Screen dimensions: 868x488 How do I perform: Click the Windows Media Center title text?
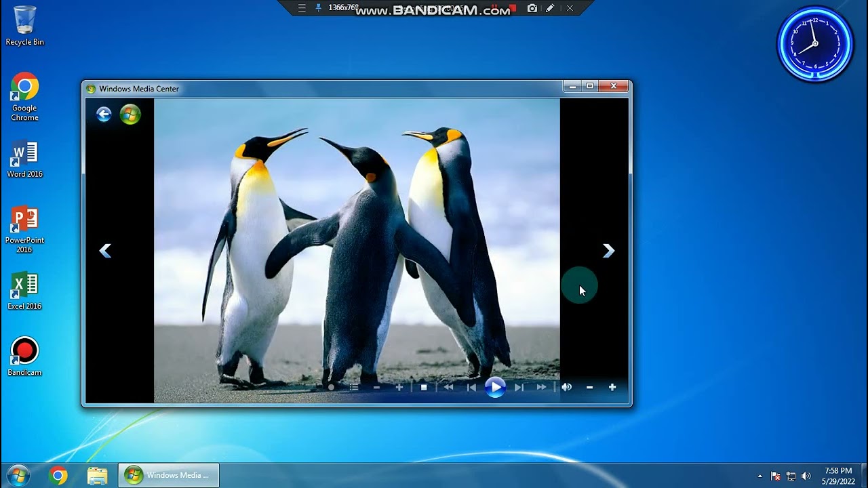click(139, 89)
